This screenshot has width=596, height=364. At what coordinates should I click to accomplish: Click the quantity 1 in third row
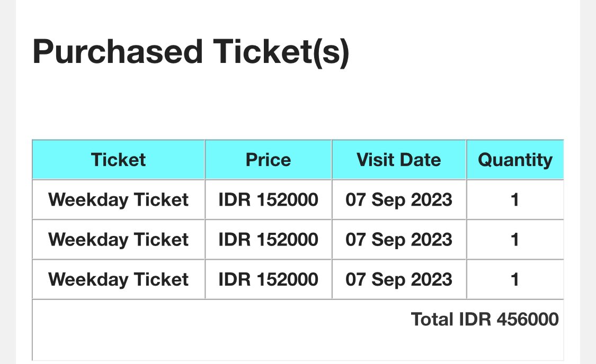pyautogui.click(x=514, y=279)
